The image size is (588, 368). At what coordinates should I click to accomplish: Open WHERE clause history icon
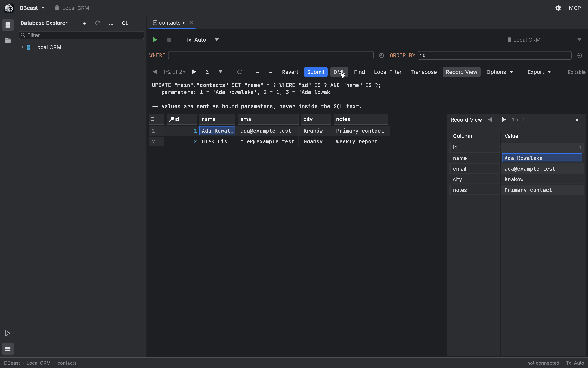click(382, 55)
